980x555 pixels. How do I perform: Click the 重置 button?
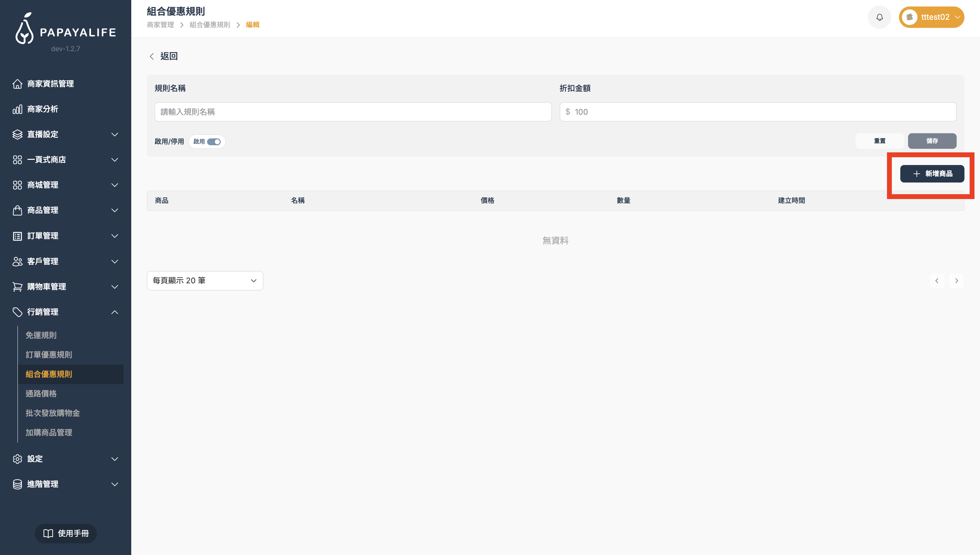pyautogui.click(x=880, y=141)
